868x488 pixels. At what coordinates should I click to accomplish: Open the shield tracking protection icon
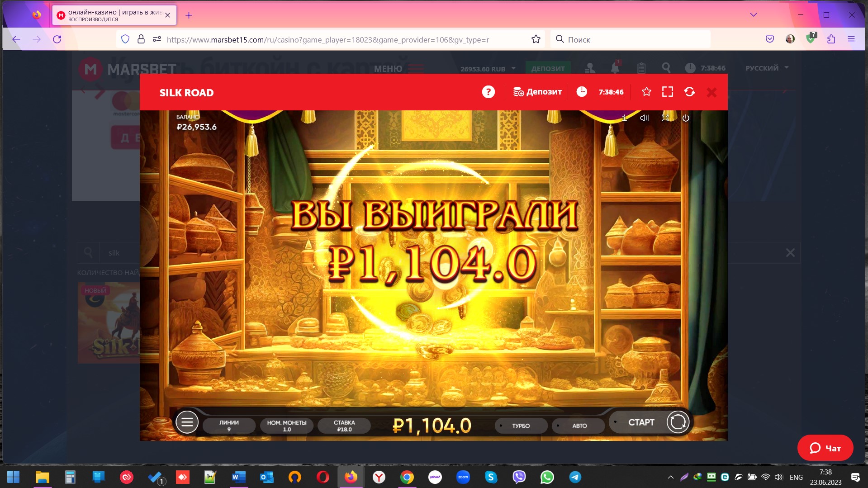tap(125, 39)
